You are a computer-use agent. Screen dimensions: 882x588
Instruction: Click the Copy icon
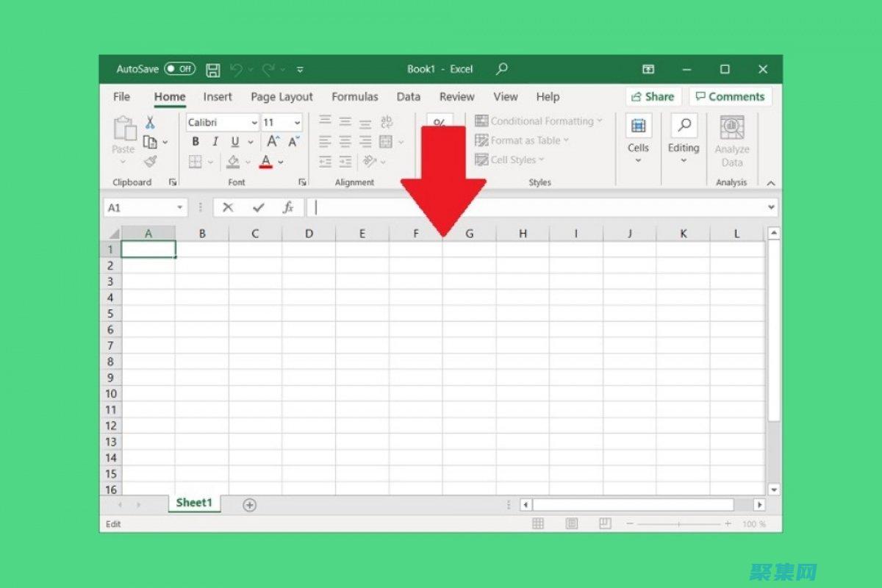[x=150, y=142]
